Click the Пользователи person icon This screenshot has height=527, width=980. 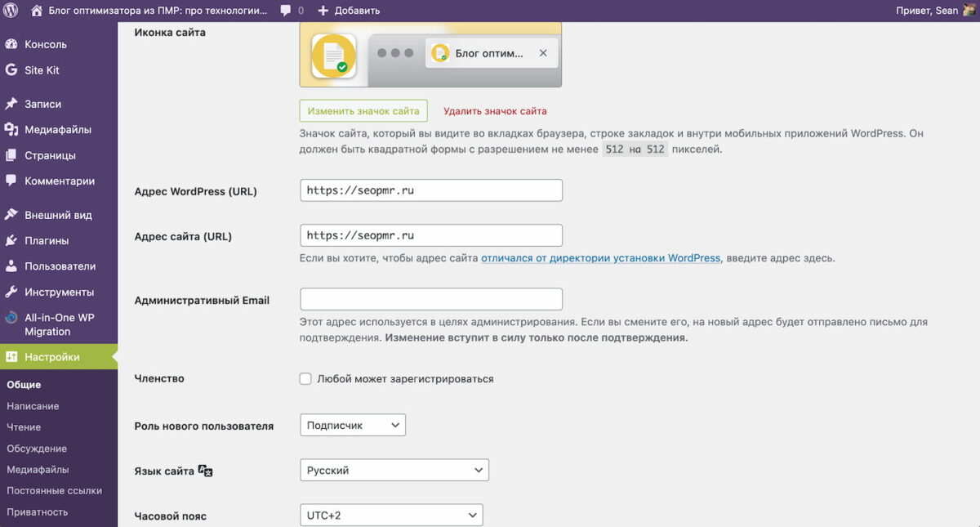click(11, 266)
